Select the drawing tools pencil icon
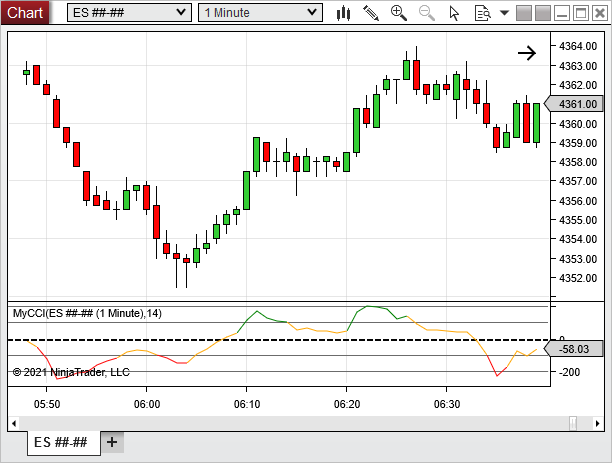This screenshot has height=463, width=612. coord(371,13)
